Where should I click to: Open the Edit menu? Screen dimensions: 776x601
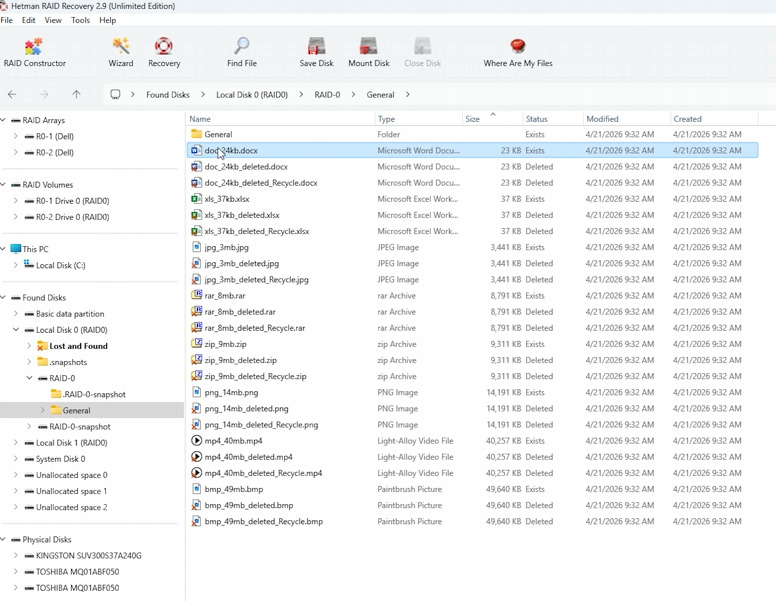28,20
